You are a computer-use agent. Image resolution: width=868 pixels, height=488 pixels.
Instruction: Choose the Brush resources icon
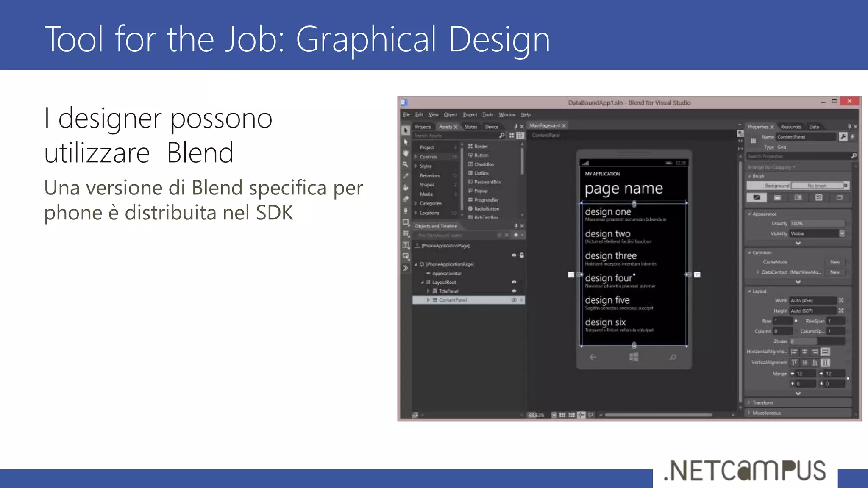tap(840, 198)
